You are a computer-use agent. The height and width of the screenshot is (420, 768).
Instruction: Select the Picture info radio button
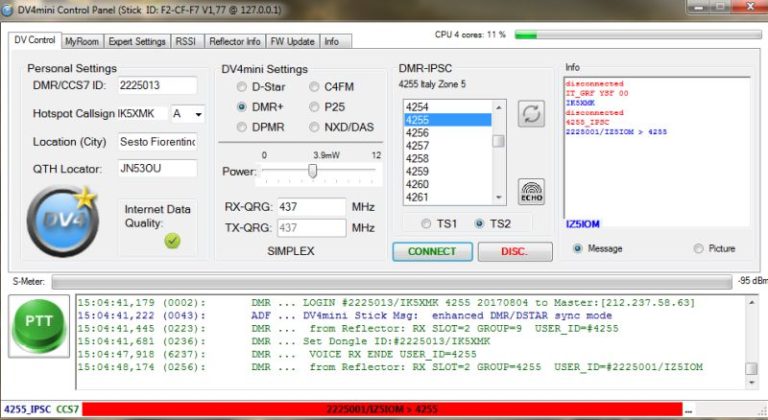point(698,248)
